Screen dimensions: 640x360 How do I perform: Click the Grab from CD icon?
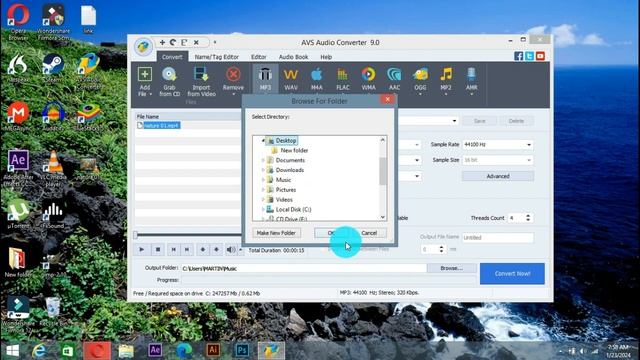tap(169, 75)
